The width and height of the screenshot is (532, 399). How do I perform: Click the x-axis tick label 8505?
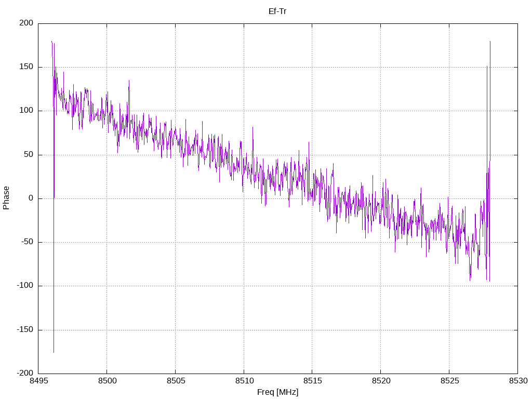tap(176, 381)
